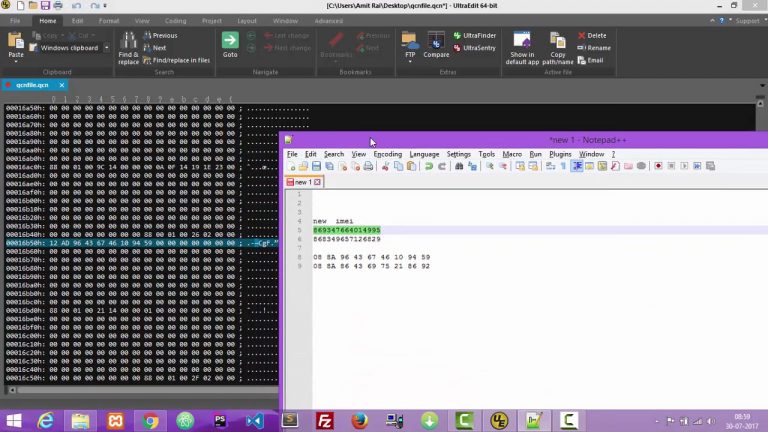Switch to UltraEdit Layout ribbon tab

(x=247, y=21)
